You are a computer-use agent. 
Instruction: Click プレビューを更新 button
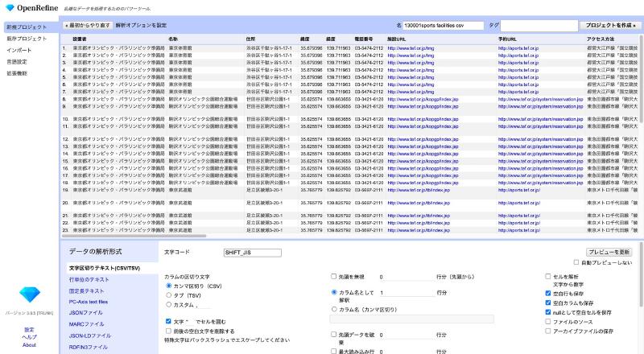coord(609,252)
